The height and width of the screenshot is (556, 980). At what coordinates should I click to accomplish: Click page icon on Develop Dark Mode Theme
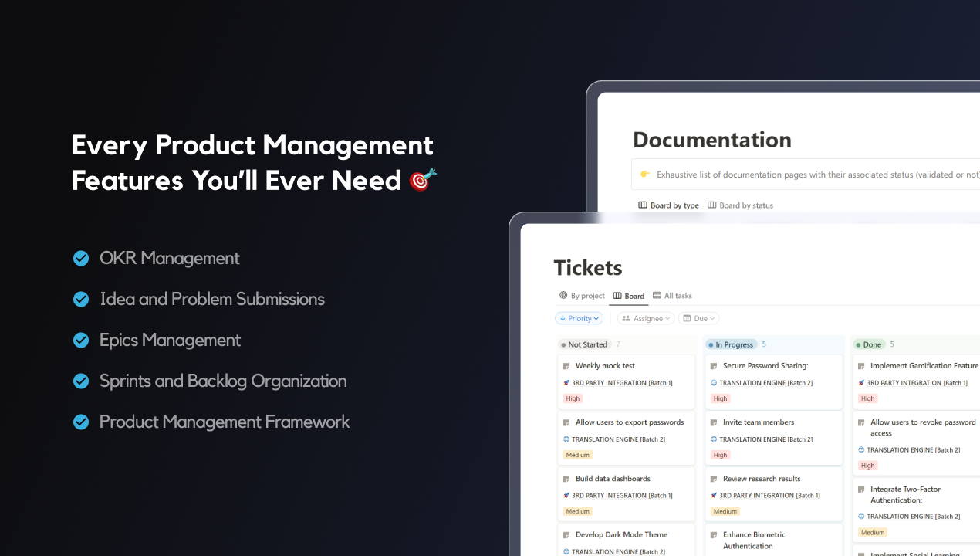566,535
